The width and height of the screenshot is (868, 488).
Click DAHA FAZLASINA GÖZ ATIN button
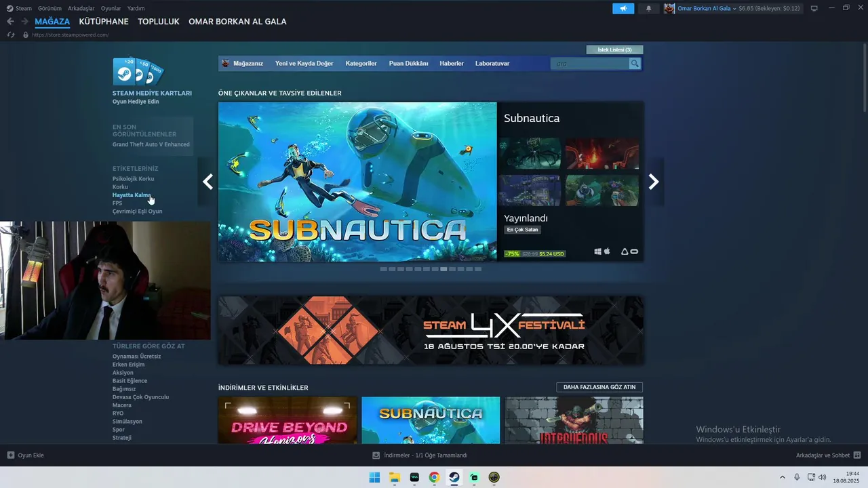pyautogui.click(x=599, y=387)
